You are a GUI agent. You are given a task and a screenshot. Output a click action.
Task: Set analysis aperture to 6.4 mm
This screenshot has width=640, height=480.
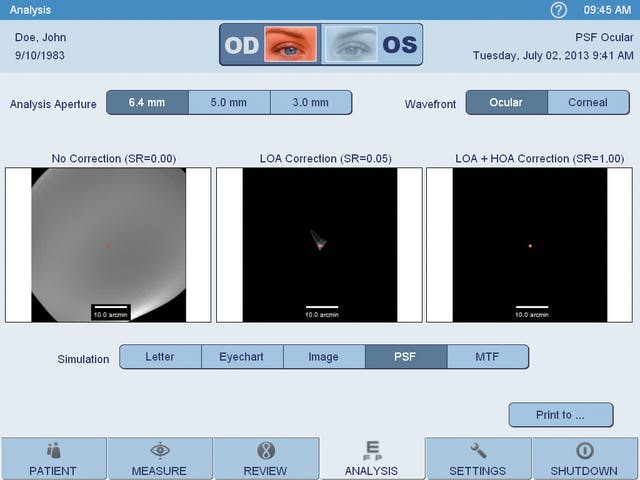click(147, 103)
